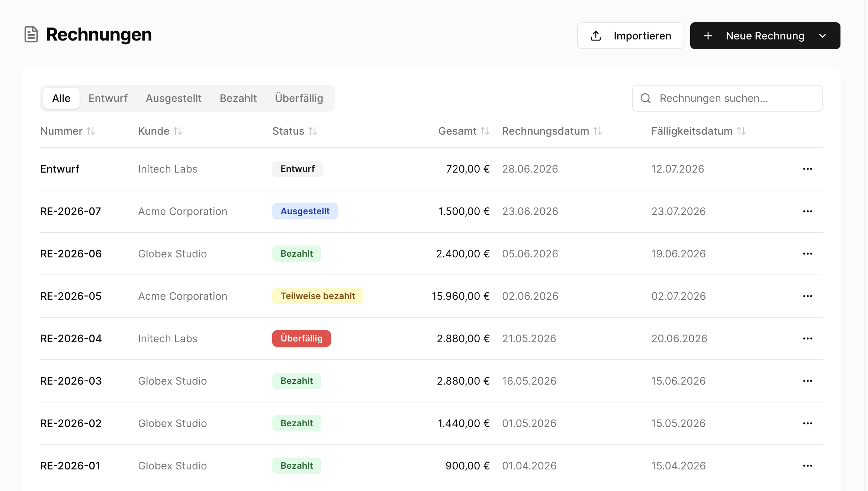Expand the Neue Rechnung dropdown chevron
868x491 pixels.
coord(823,36)
